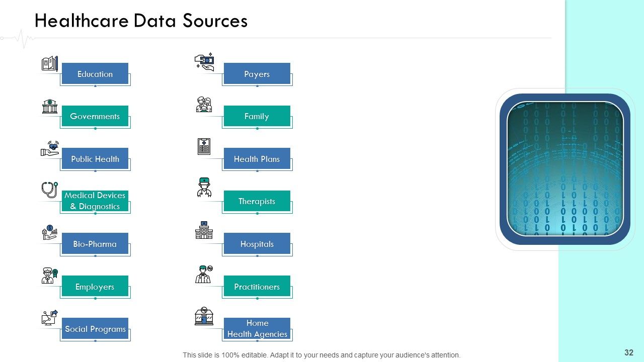Click the Employers person icon

49,276
